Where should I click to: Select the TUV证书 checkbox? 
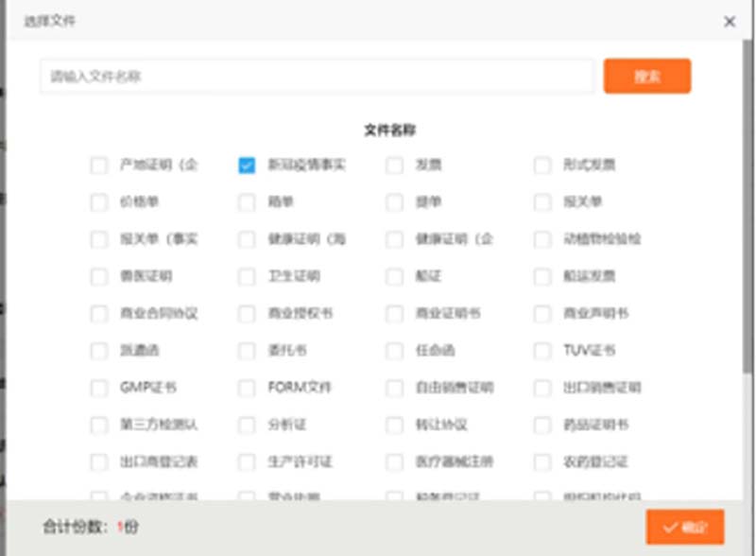(x=542, y=351)
